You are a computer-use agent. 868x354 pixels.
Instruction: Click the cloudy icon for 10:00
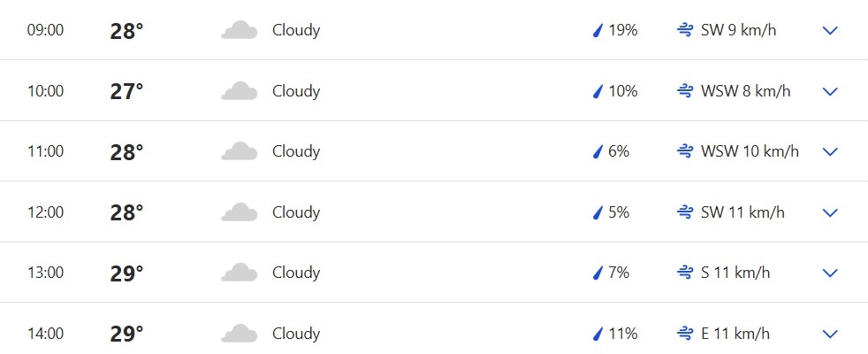coord(239,91)
